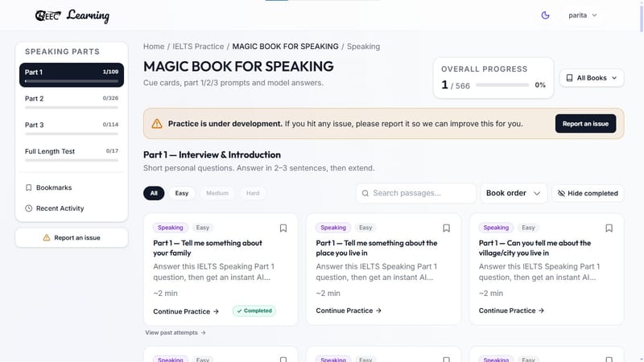Go to Home breadcrumb
Image resolution: width=644 pixels, height=362 pixels.
click(x=154, y=47)
